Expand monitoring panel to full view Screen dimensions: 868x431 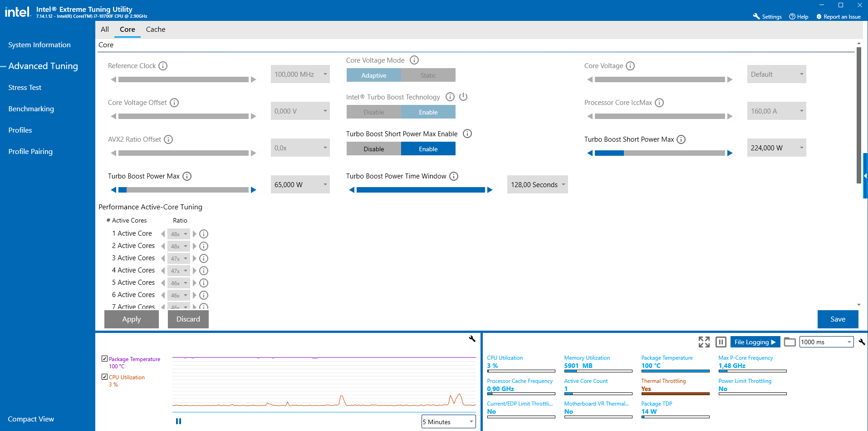(704, 342)
